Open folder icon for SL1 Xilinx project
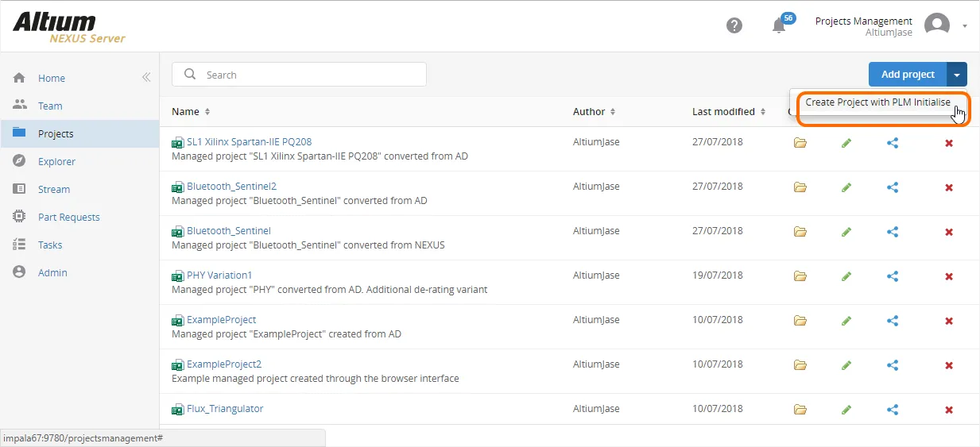The width and height of the screenshot is (980, 447). tap(800, 143)
